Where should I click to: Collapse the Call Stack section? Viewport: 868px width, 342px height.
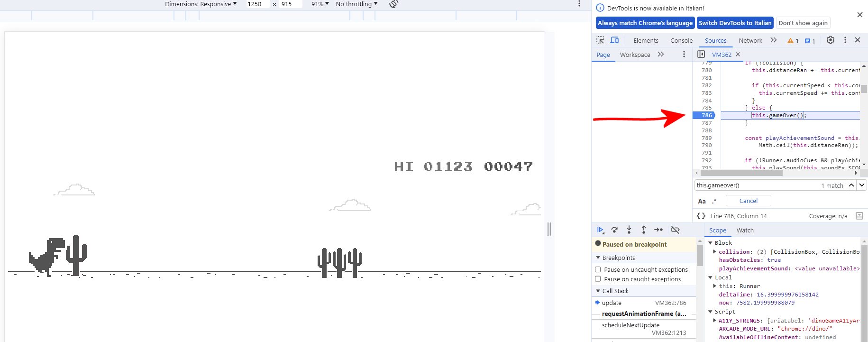pyautogui.click(x=598, y=291)
